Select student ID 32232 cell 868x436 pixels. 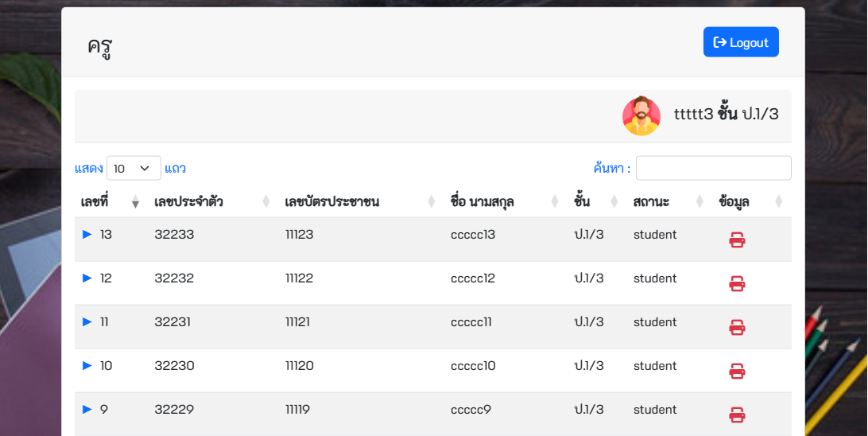174,278
